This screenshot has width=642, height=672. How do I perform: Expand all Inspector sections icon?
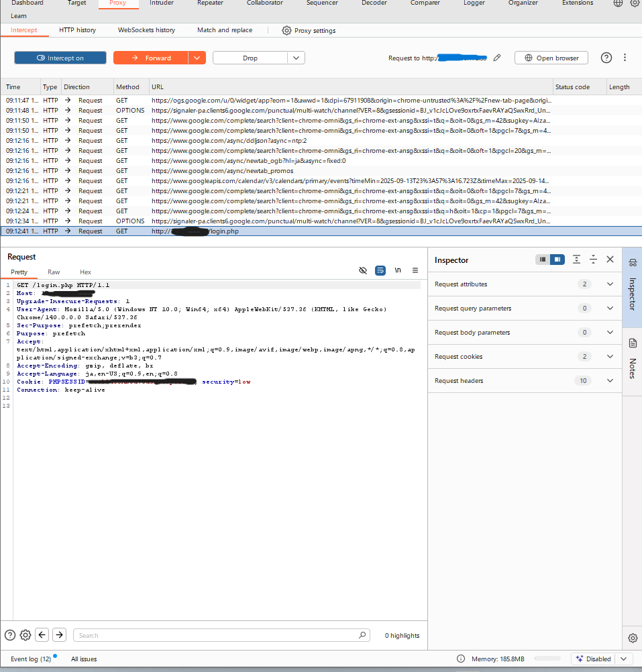576,260
